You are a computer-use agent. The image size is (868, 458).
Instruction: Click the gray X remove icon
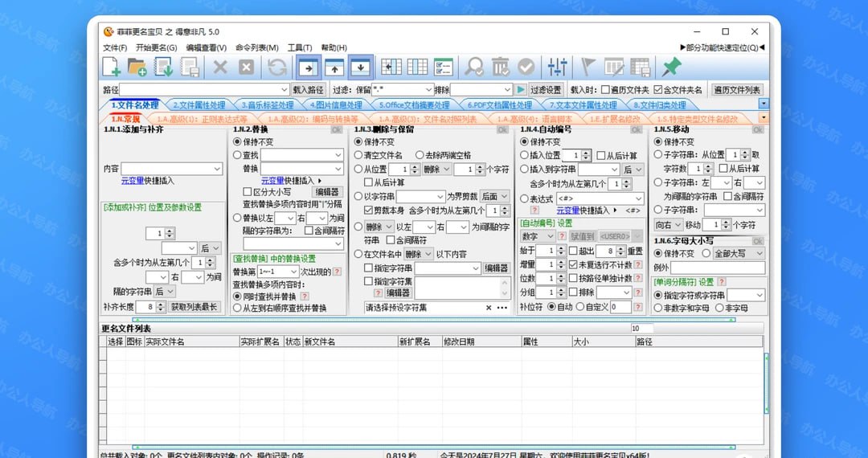220,67
